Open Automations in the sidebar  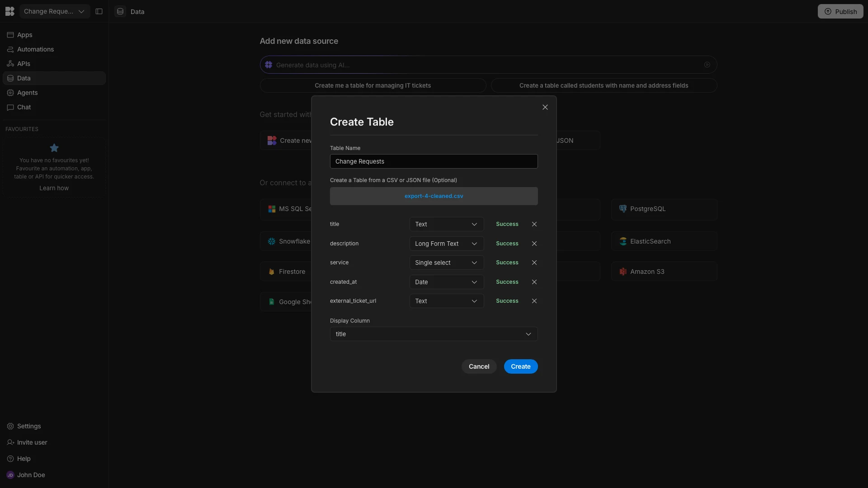(x=35, y=49)
